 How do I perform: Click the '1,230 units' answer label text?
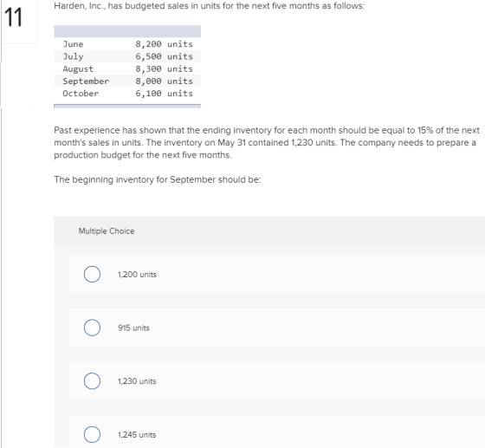137,381
